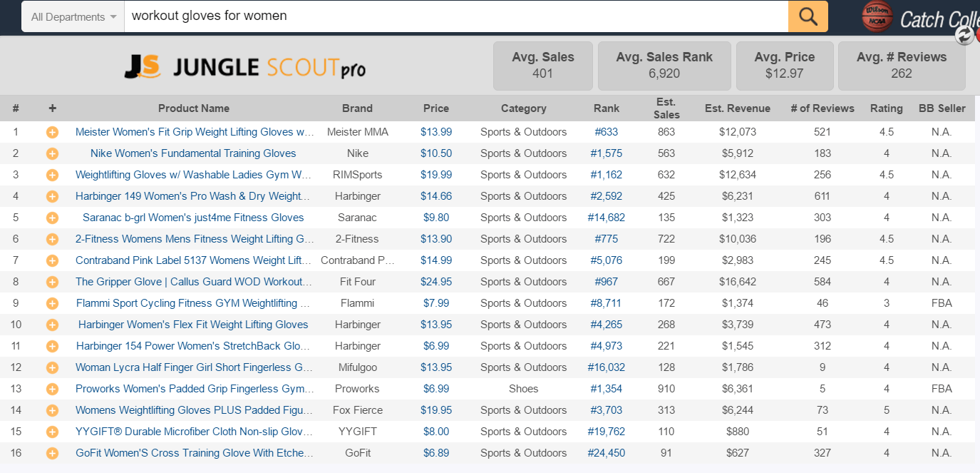Viewport: 980px width, 473px height.
Task: Add Meister Women's gloves via plus icon
Action: tap(52, 132)
